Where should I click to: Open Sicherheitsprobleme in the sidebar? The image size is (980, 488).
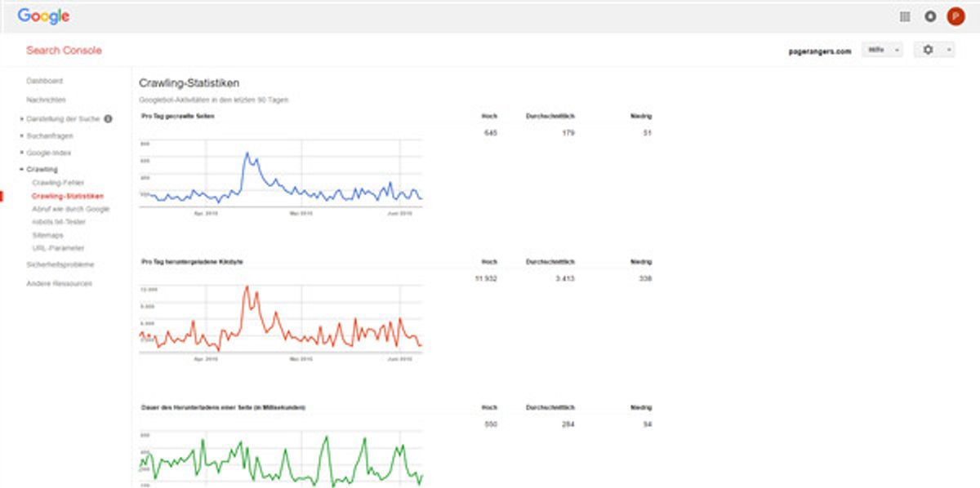click(60, 264)
